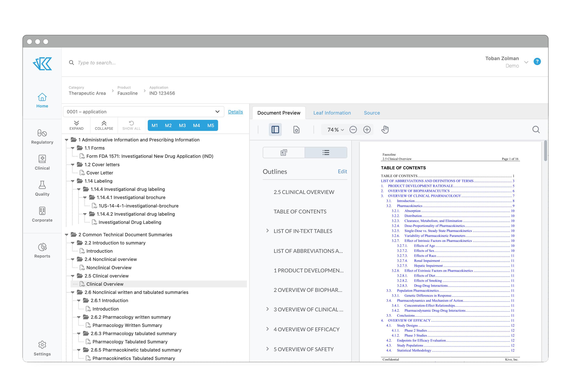This screenshot has height=392, width=571.
Task: Toggle the M3 module filter
Action: [182, 126]
